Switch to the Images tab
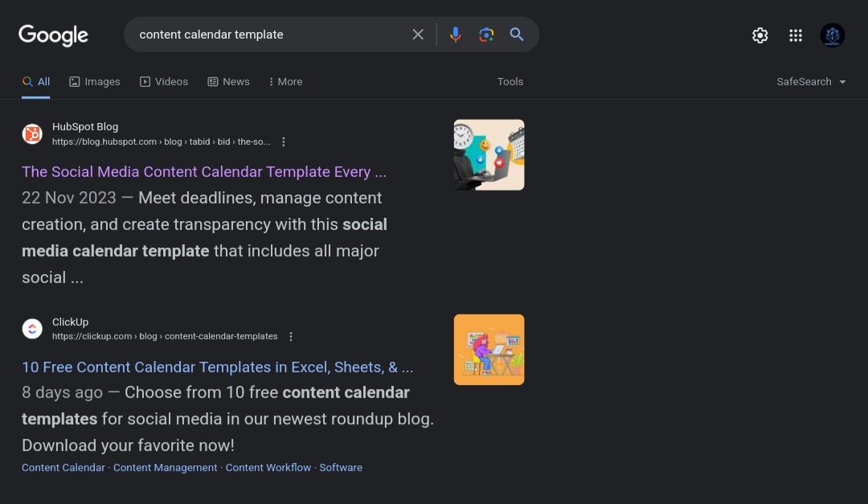 coord(95,82)
